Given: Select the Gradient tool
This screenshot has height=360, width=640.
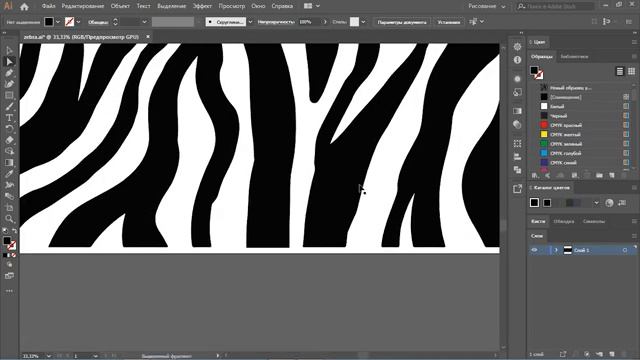Looking at the screenshot, I should coord(9,162).
